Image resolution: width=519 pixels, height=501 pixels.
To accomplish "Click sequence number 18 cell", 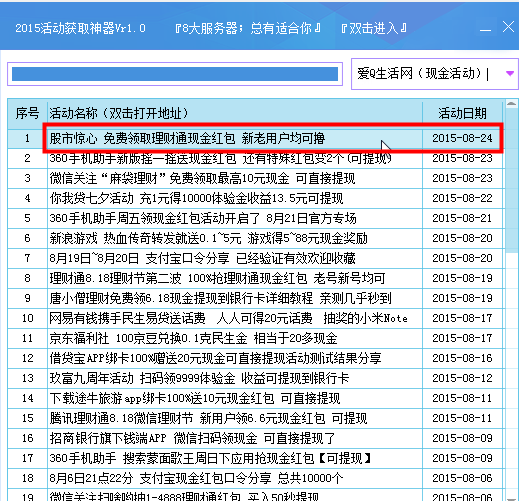I will [x=28, y=478].
